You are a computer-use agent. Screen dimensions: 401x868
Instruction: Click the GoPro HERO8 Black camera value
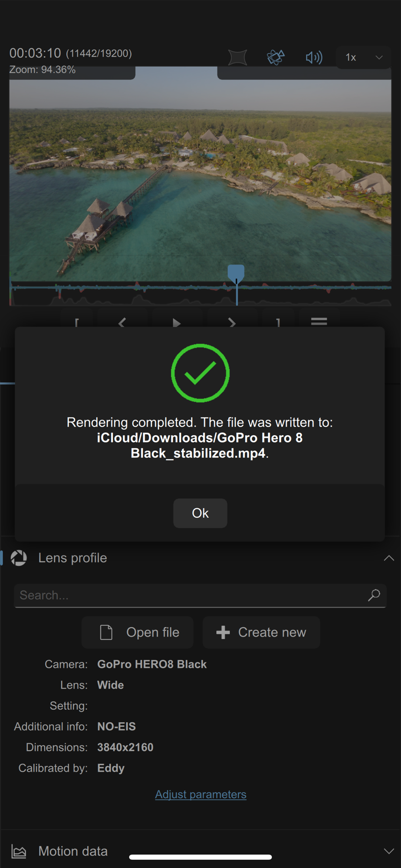click(x=152, y=664)
